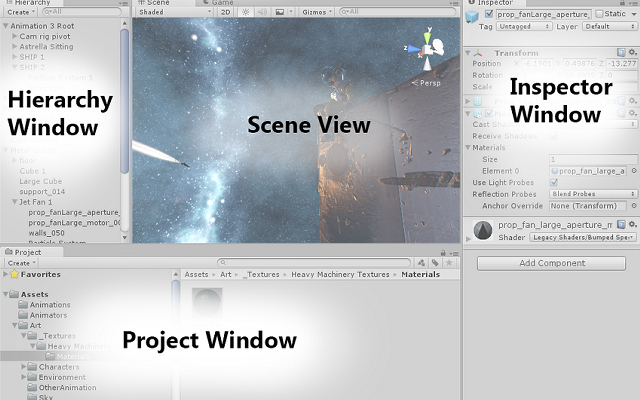640x400 pixels.
Task: Toggle scene lighting sun icon
Action: 245,12
